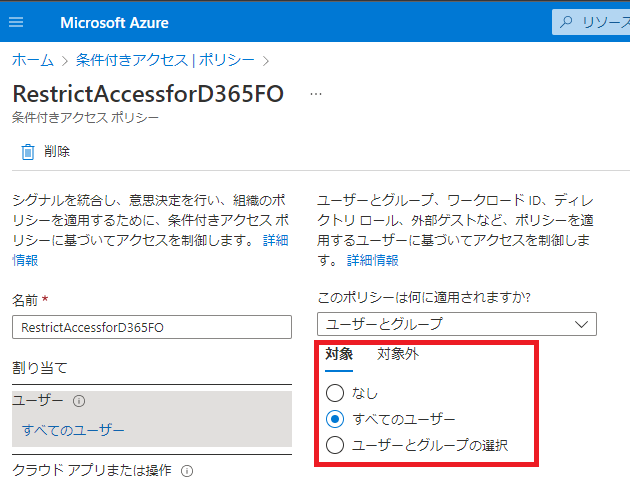Click the search magnifier icon
Screen dimensions: 630x486
[x=566, y=22]
